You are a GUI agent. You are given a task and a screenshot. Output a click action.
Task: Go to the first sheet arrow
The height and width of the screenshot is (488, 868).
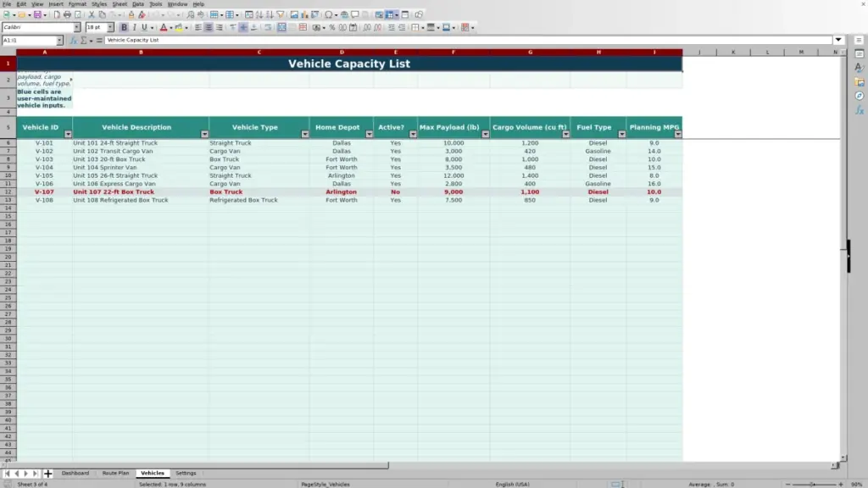click(7, 474)
